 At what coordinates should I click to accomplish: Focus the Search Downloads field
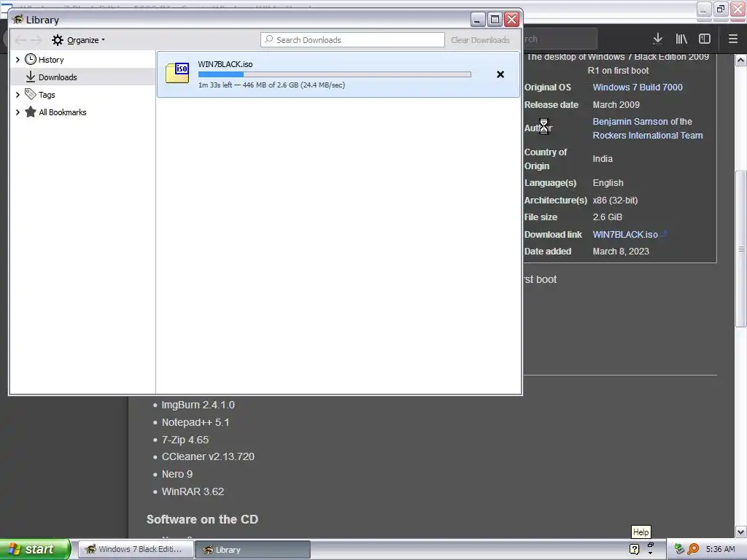coord(352,40)
